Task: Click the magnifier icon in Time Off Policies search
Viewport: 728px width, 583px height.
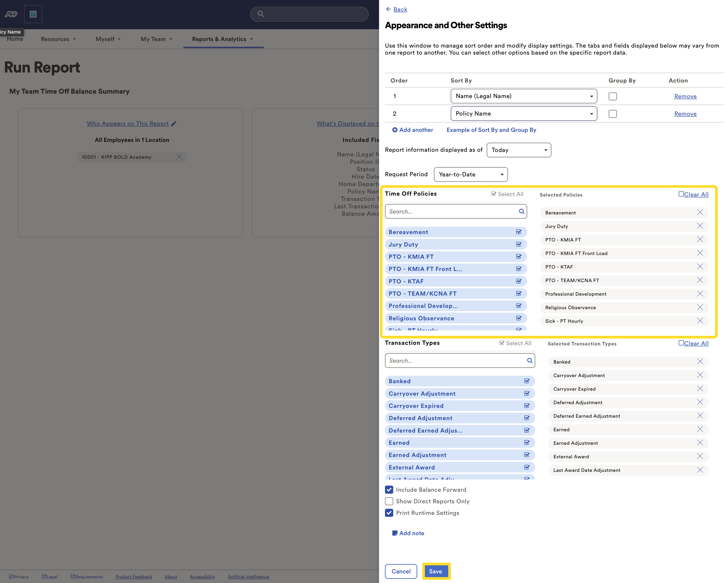Action: (x=521, y=211)
